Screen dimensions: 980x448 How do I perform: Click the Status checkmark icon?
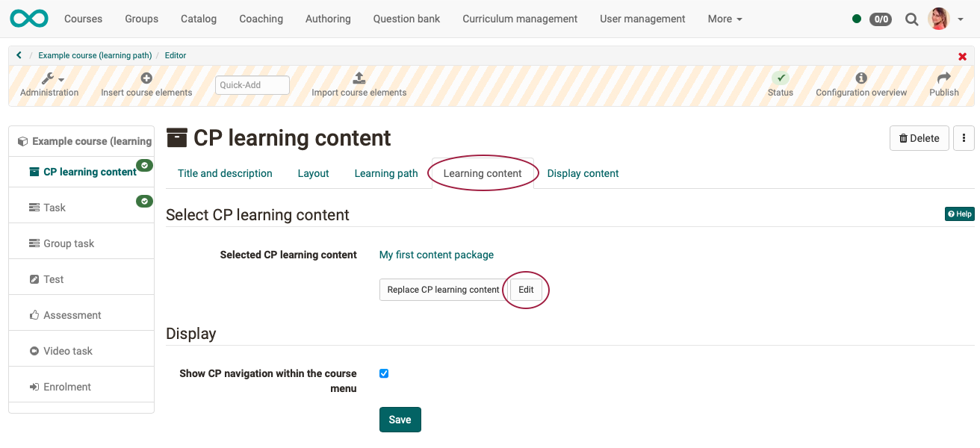pos(780,78)
